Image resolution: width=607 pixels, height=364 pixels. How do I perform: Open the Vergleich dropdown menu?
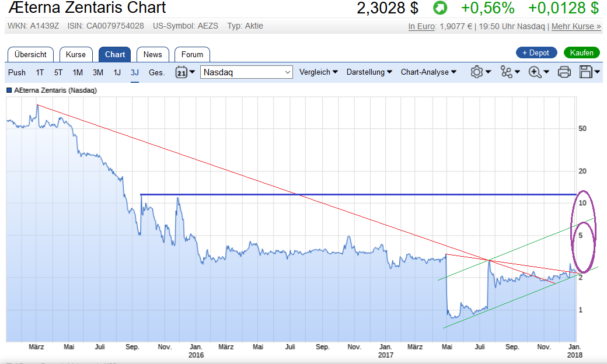click(x=318, y=72)
